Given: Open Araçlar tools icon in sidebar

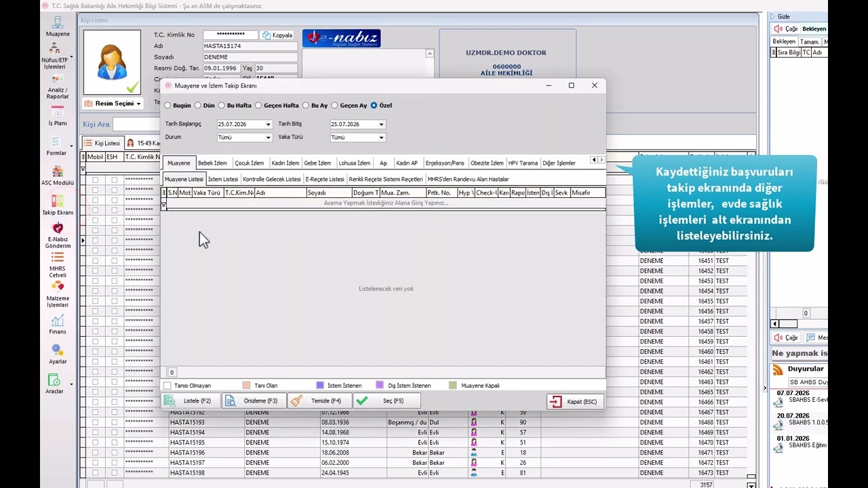Looking at the screenshot, I should (55, 384).
